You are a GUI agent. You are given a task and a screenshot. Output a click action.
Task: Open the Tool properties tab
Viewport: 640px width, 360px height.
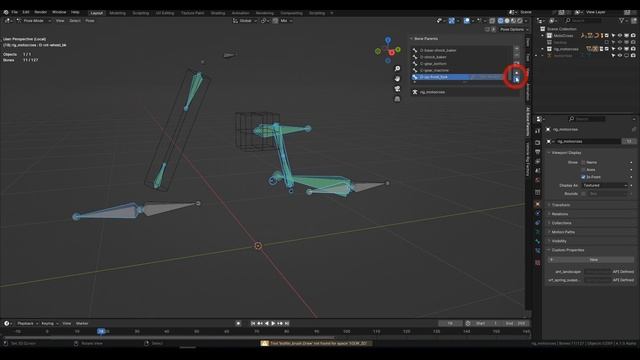pos(538,131)
